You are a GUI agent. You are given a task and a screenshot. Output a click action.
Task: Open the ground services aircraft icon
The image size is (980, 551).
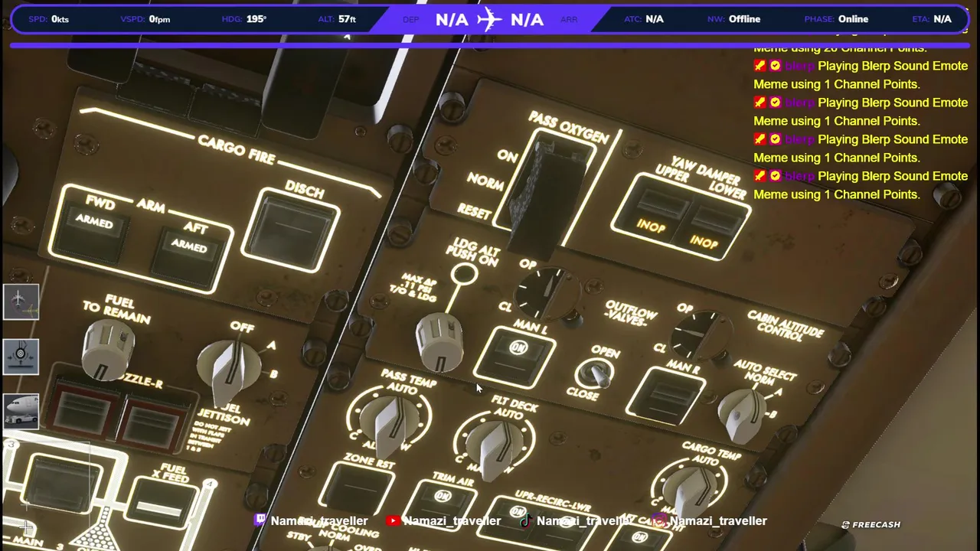pos(21,411)
